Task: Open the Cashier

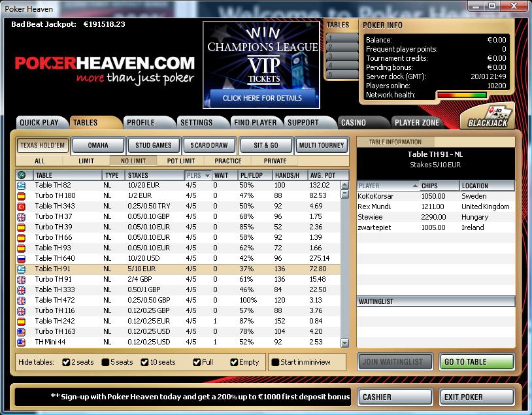Action: coord(395,397)
